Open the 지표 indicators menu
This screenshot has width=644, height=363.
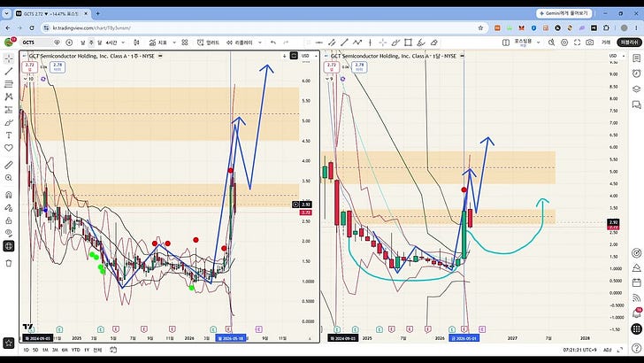(x=158, y=42)
